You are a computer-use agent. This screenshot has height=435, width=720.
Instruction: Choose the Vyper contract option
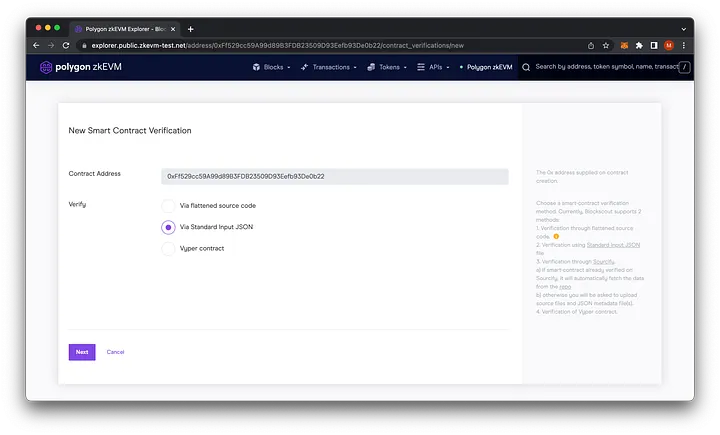point(168,248)
